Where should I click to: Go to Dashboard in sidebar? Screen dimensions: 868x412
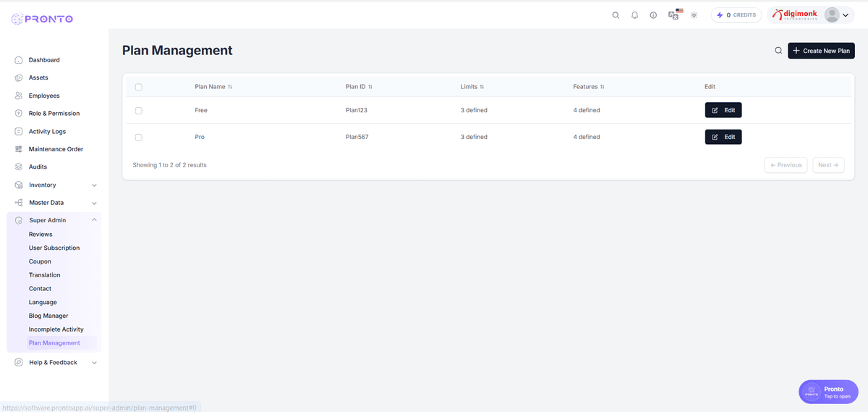click(x=44, y=60)
